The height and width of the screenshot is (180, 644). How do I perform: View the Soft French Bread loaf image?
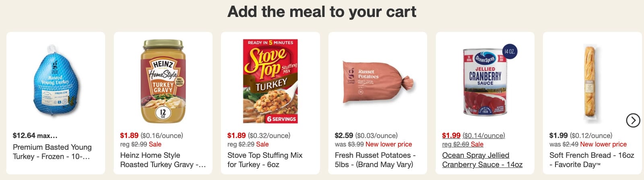tap(590, 83)
